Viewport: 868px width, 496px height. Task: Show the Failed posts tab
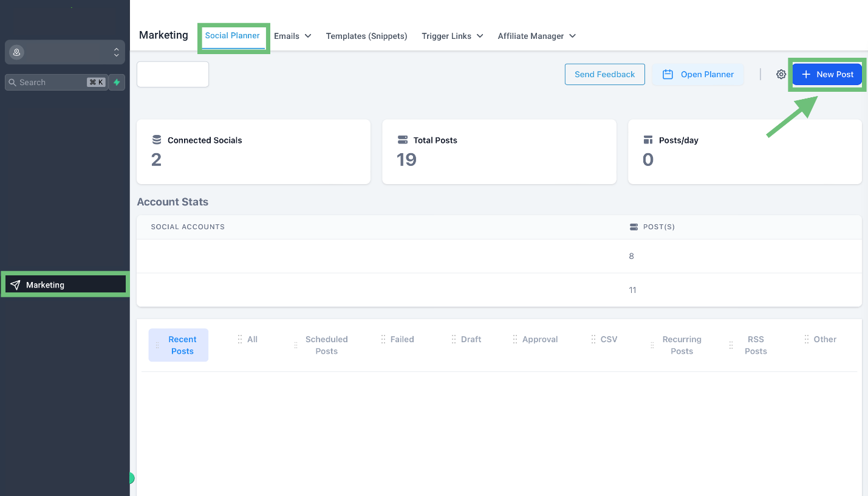click(402, 339)
